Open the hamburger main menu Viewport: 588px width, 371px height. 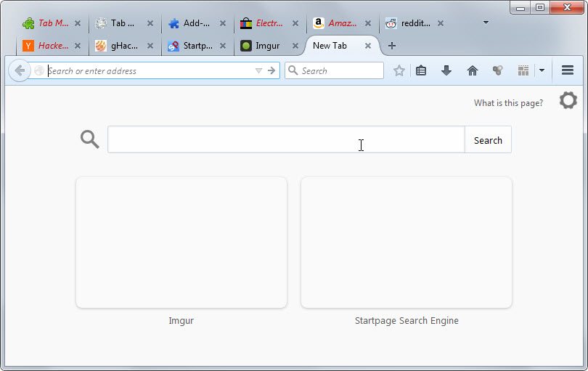pos(568,70)
